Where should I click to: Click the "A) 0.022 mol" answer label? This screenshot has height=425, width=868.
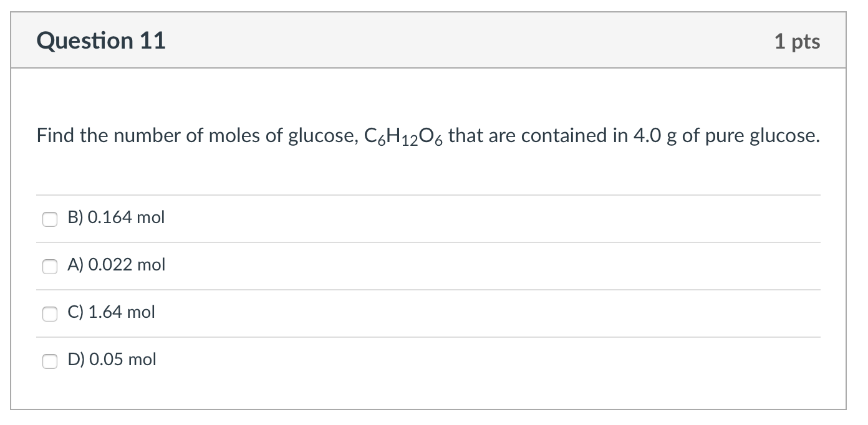coord(117,265)
